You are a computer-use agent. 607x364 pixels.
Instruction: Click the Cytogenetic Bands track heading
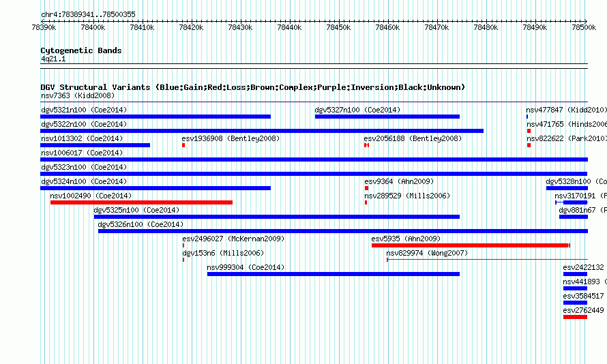coord(81,50)
